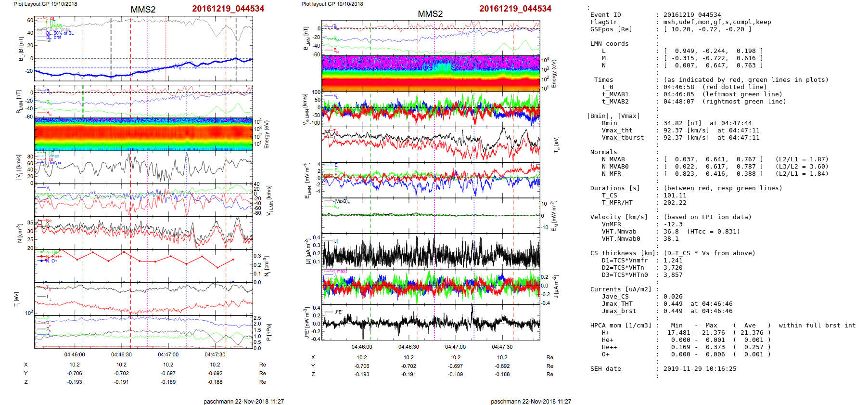Click the energy spectrogram in the right plot

(430, 73)
